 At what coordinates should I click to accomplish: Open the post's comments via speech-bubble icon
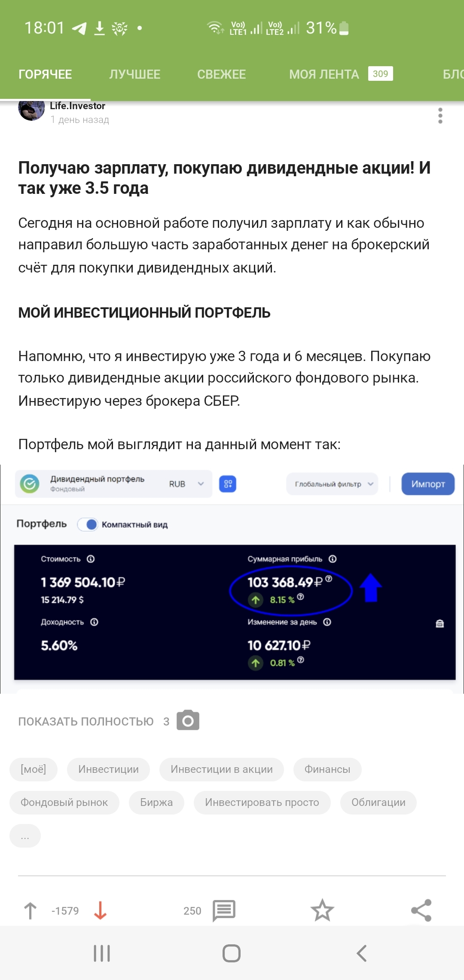pyautogui.click(x=224, y=910)
